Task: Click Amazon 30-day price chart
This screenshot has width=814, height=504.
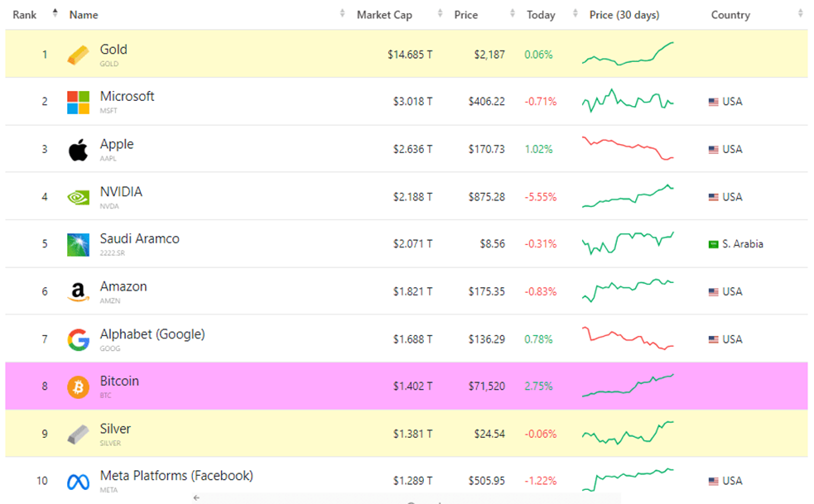Action: (628, 290)
